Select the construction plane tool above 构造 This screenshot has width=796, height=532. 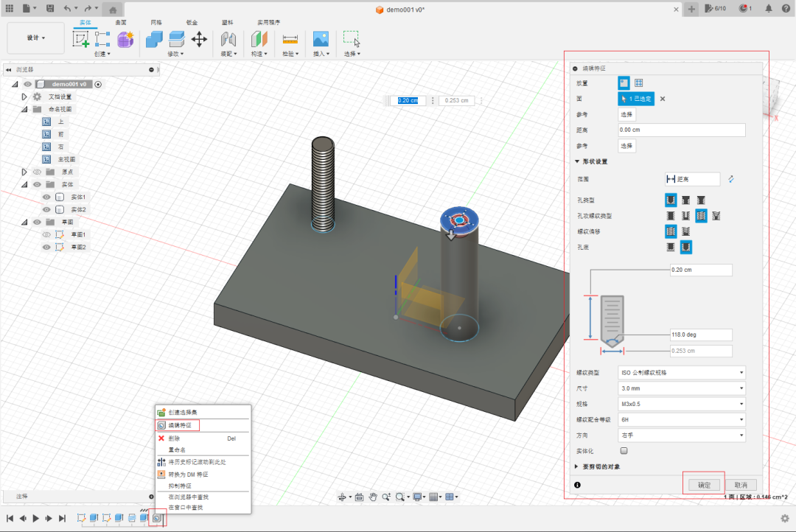(259, 39)
